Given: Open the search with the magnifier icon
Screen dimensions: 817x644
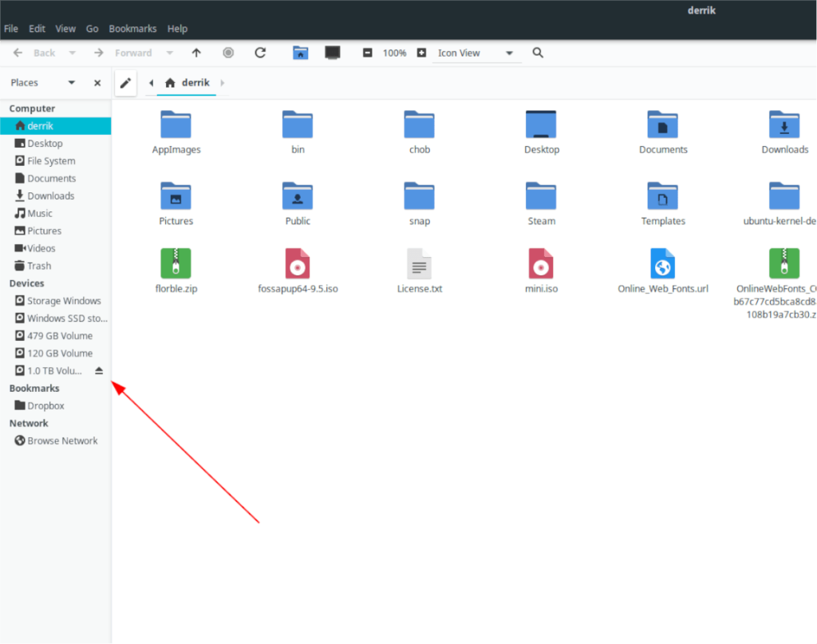Looking at the screenshot, I should point(537,53).
